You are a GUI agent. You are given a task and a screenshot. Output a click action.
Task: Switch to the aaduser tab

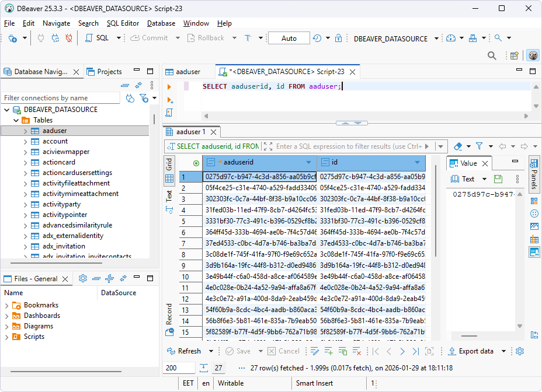pos(188,71)
